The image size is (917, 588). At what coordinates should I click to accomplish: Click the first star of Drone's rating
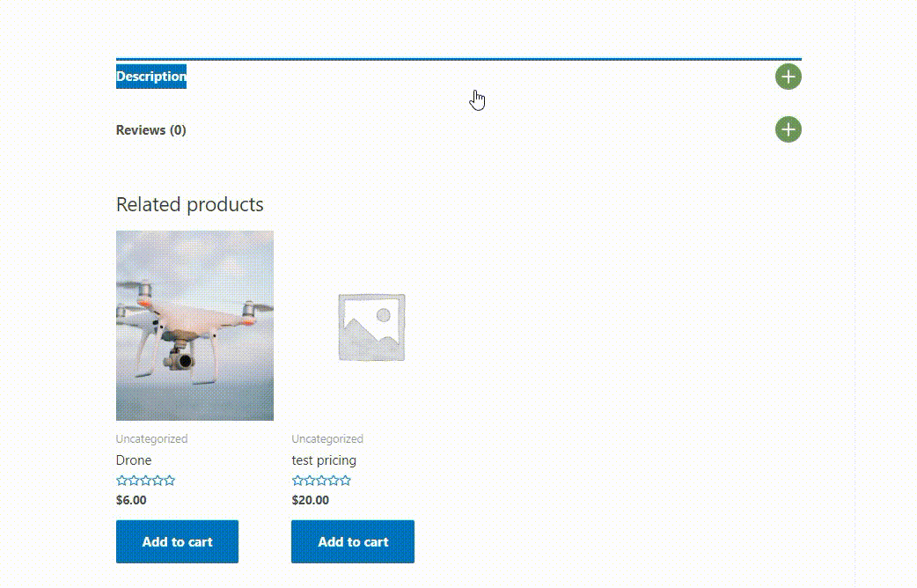point(121,481)
